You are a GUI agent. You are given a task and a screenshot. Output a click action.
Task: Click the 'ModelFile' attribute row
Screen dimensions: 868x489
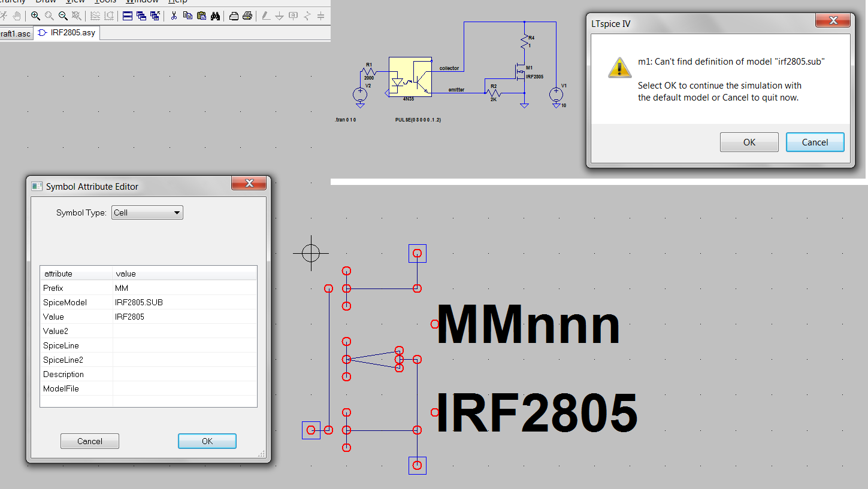(x=149, y=388)
